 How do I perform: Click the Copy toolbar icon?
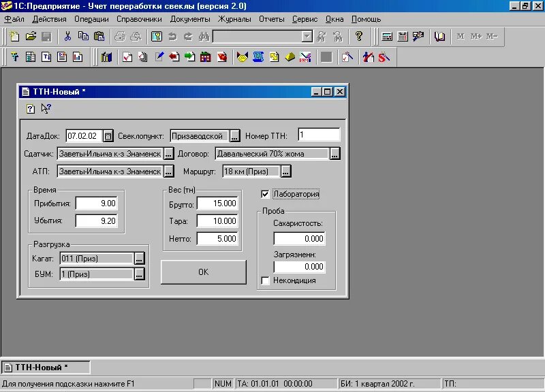point(83,37)
